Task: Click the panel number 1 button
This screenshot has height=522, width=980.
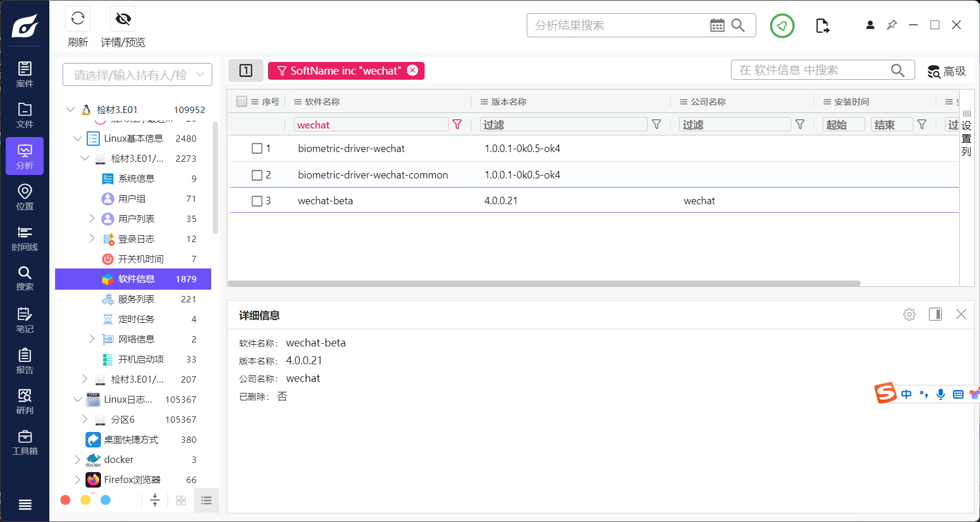Action: [246, 71]
